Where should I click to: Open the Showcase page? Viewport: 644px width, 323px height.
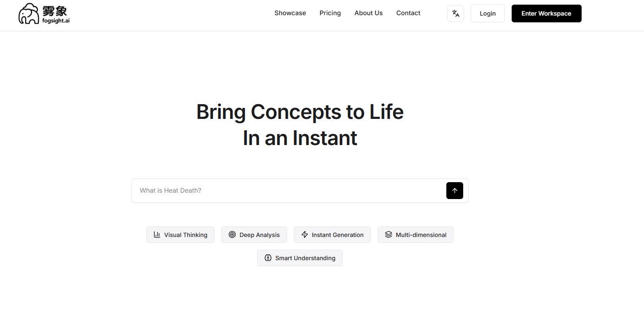coord(290,13)
